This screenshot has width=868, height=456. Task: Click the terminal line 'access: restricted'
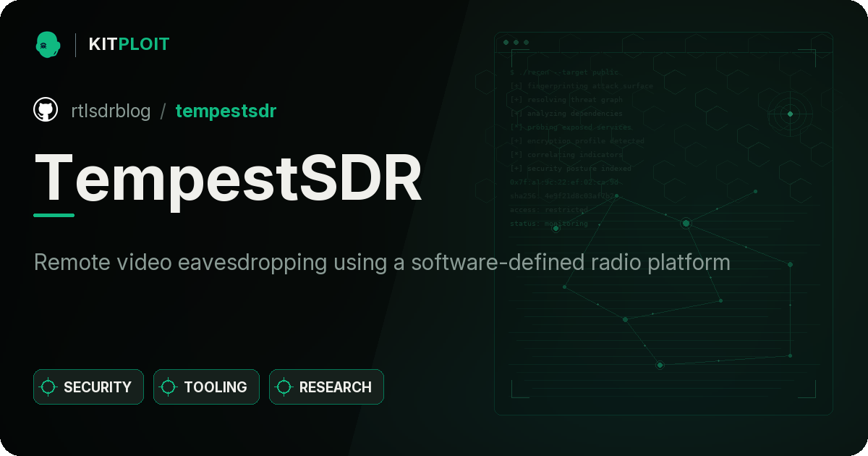[549, 210]
